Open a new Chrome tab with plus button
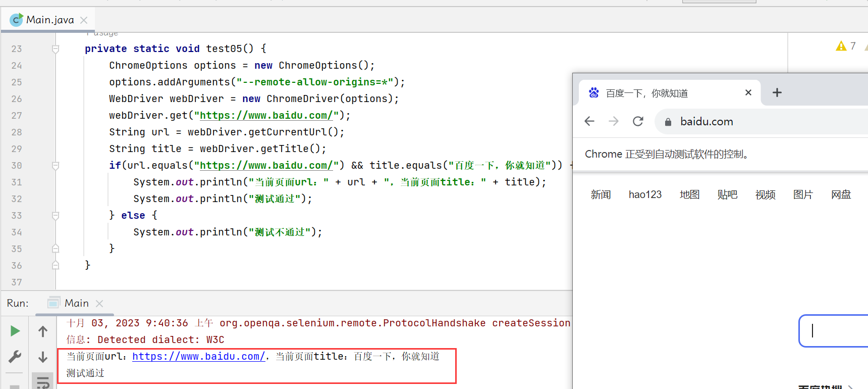Screen dimensions: 868x389 coord(777,92)
